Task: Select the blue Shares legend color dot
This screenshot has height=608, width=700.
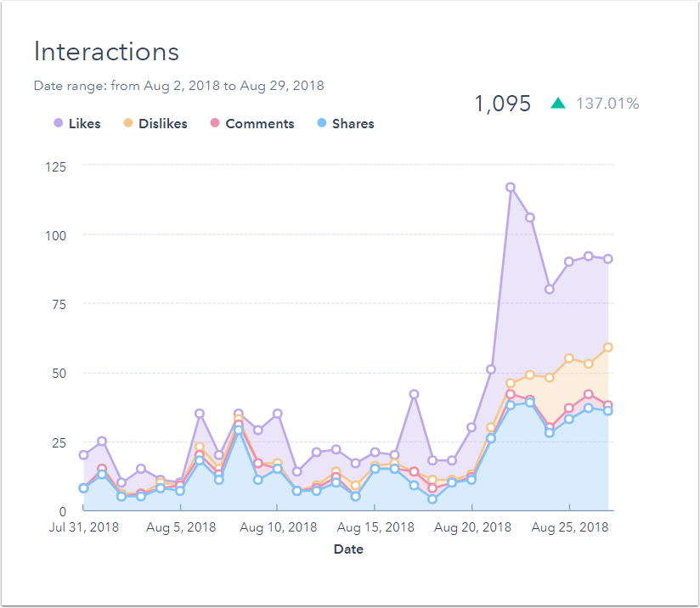Action: pyautogui.click(x=322, y=124)
